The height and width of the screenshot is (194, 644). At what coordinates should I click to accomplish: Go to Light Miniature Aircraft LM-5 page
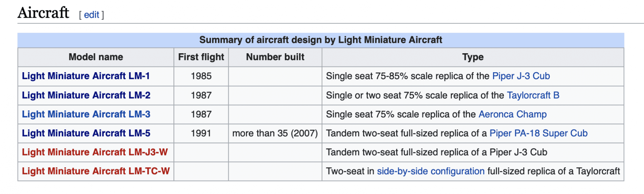click(86, 133)
